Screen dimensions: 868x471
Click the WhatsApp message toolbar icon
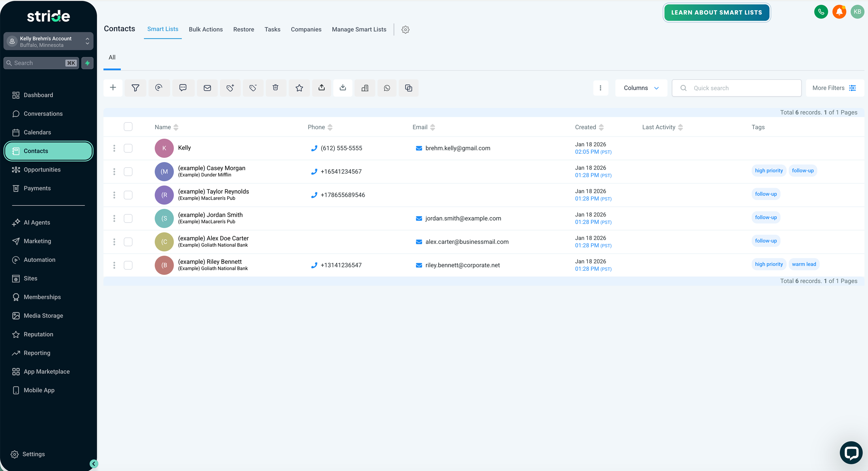pyautogui.click(x=387, y=88)
